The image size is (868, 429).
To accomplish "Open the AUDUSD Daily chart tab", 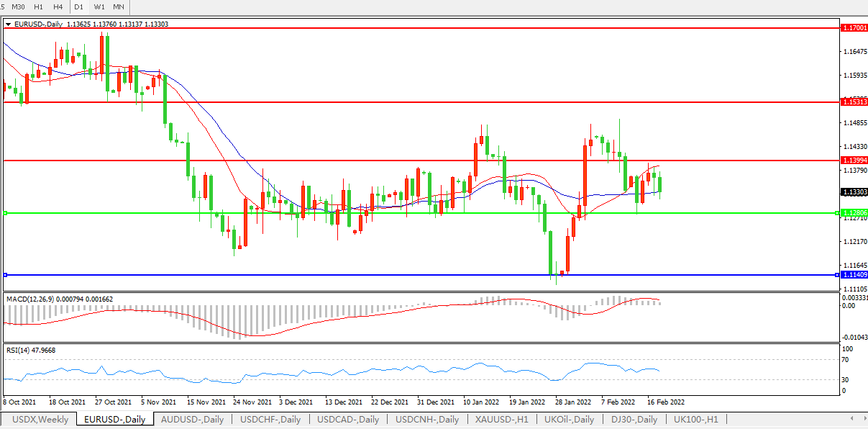I will click(192, 420).
